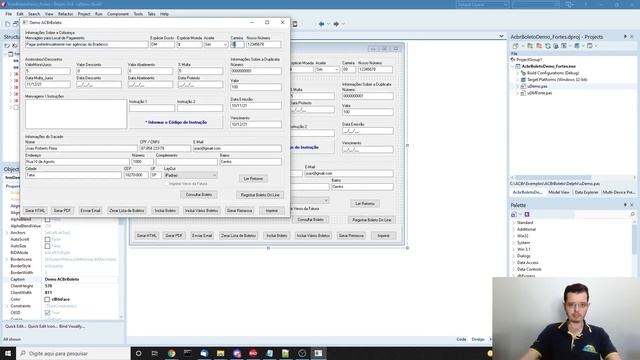Click the new file icon in the IDE toolbar
640x360 pixels.
click(7, 24)
